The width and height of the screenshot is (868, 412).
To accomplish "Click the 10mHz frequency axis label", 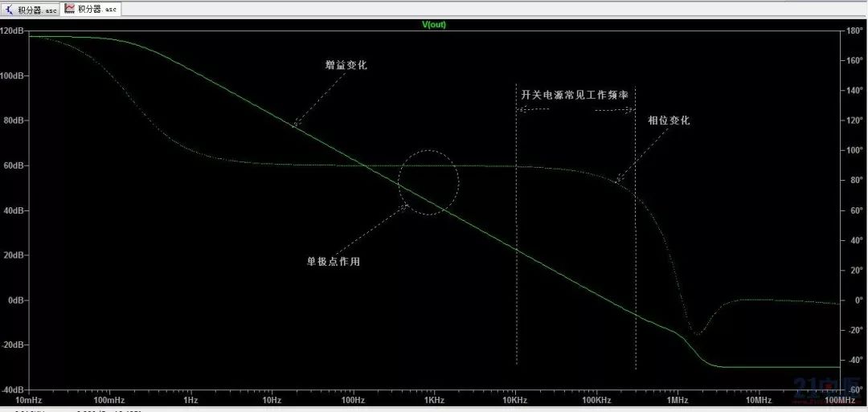I will click(x=29, y=401).
